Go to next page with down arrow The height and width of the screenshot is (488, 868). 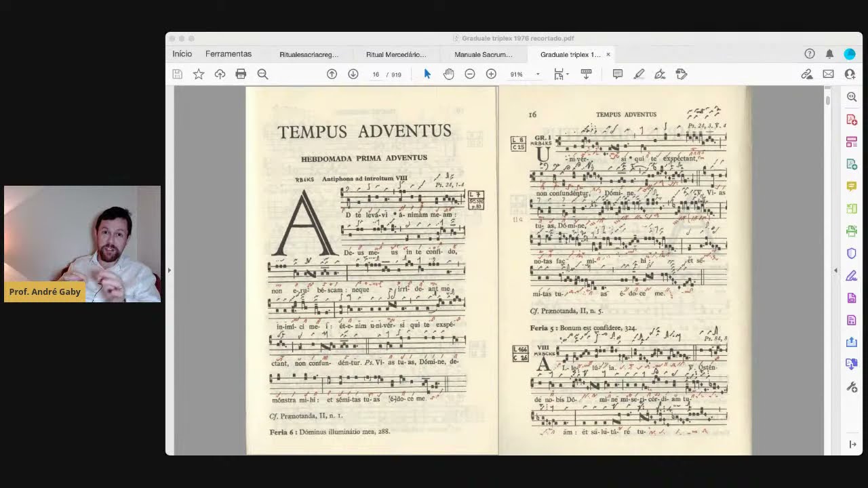click(x=353, y=74)
